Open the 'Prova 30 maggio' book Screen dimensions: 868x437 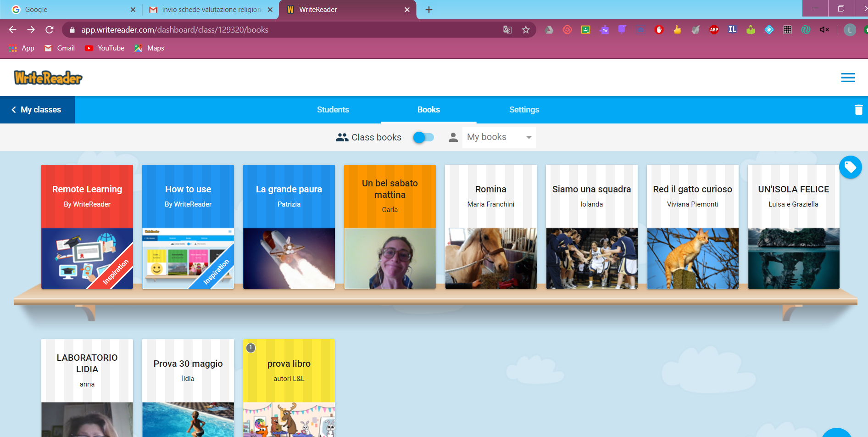click(188, 388)
